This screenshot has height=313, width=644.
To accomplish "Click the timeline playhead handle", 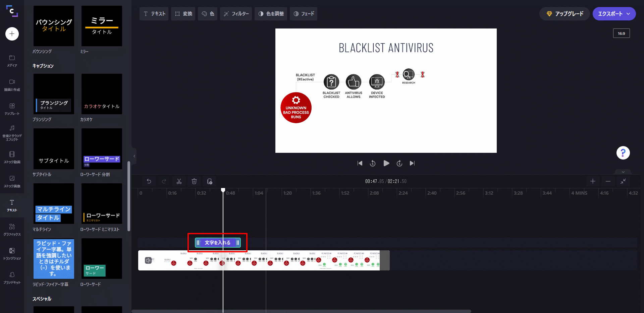I will point(223,190).
